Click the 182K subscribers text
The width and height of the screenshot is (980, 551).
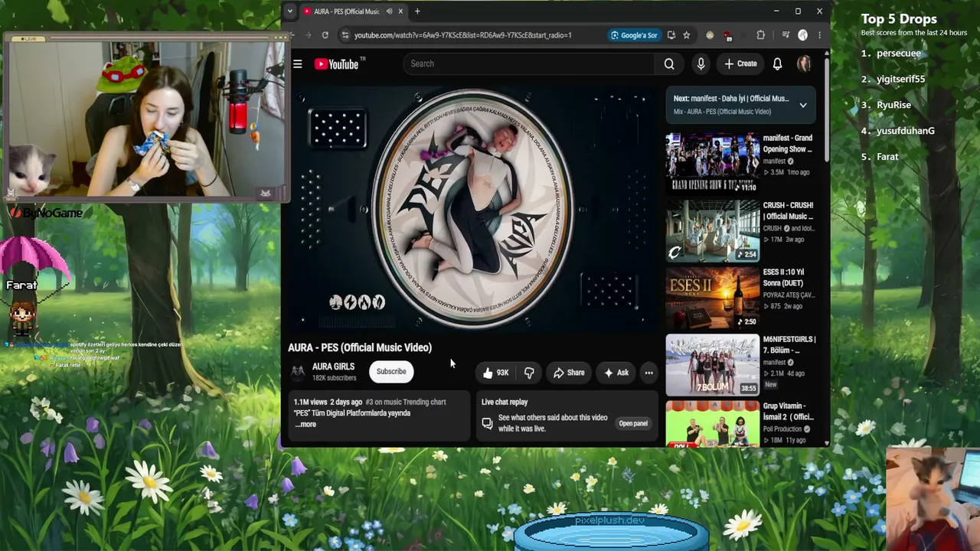click(335, 378)
